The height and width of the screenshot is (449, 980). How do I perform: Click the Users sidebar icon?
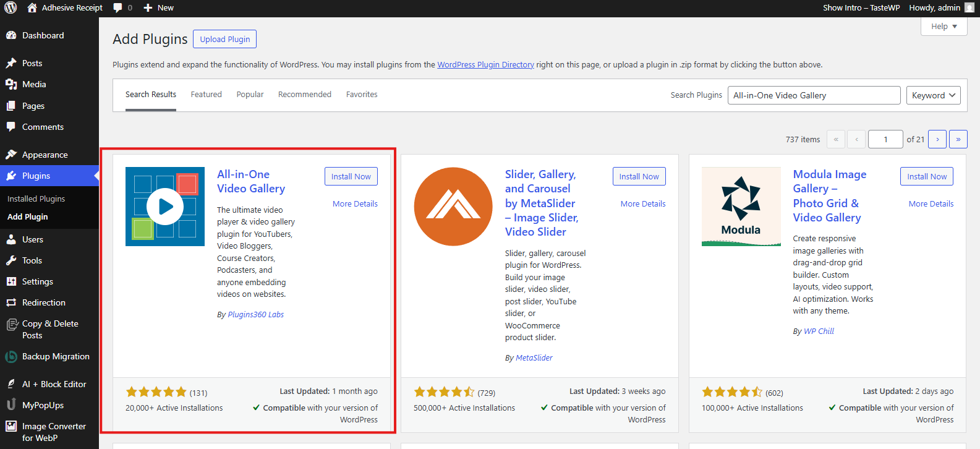(11, 239)
